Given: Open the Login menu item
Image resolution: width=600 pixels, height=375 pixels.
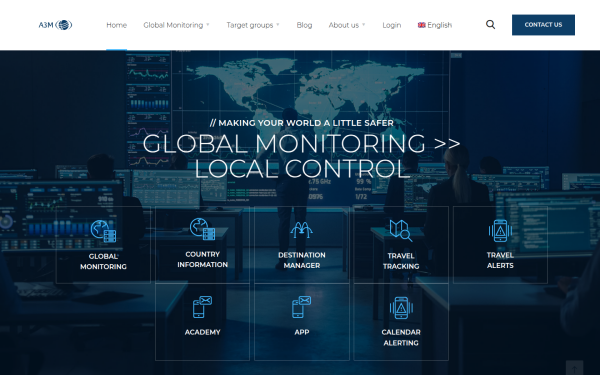Looking at the screenshot, I should [x=391, y=25].
